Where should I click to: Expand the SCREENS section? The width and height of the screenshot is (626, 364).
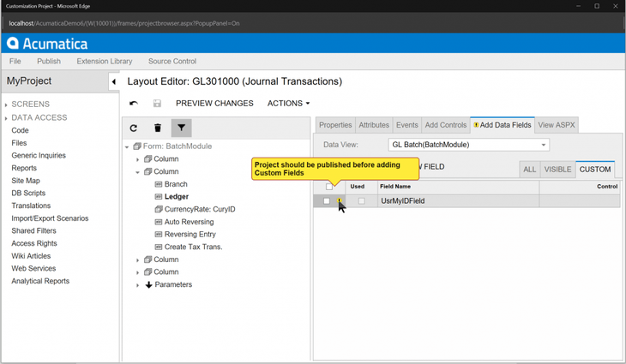[x=6, y=104]
